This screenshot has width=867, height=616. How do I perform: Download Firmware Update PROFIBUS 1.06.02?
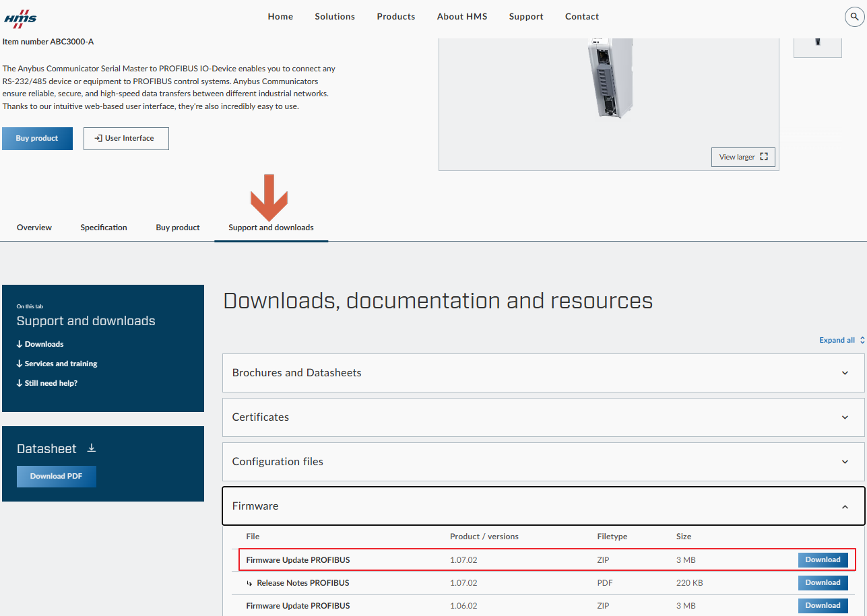point(823,606)
